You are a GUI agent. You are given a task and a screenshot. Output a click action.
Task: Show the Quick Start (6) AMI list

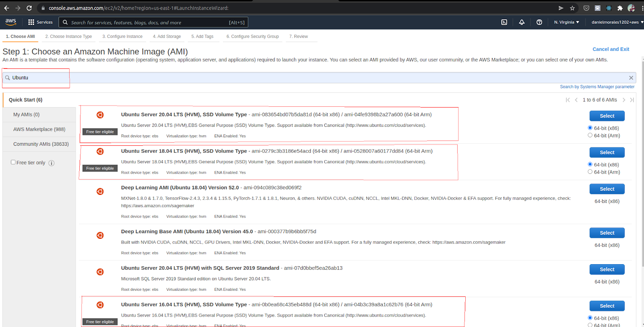tap(39, 100)
